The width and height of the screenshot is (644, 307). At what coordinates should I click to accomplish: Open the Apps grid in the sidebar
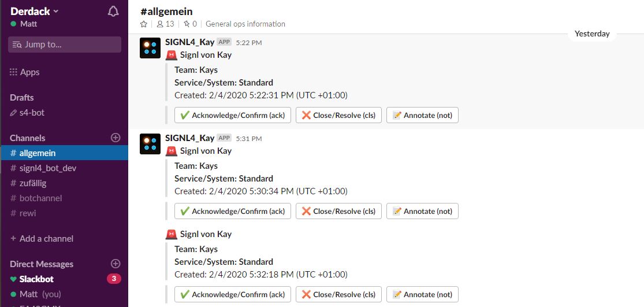point(25,72)
